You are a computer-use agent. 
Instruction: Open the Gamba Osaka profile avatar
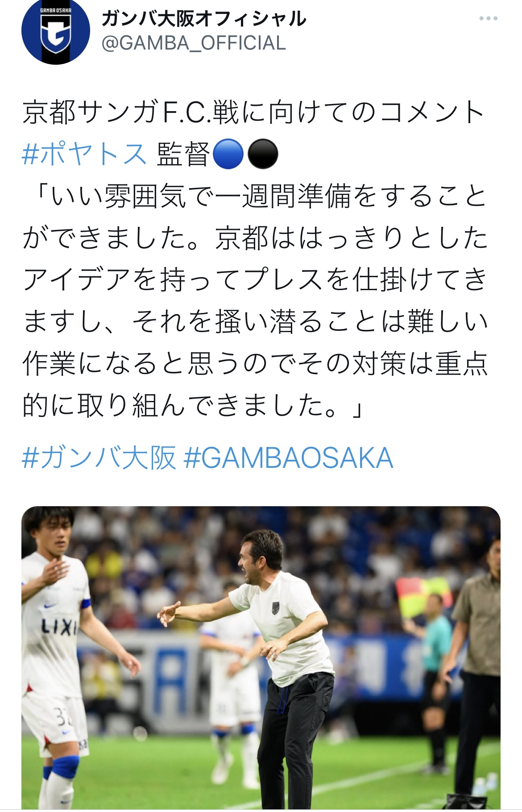[56, 30]
